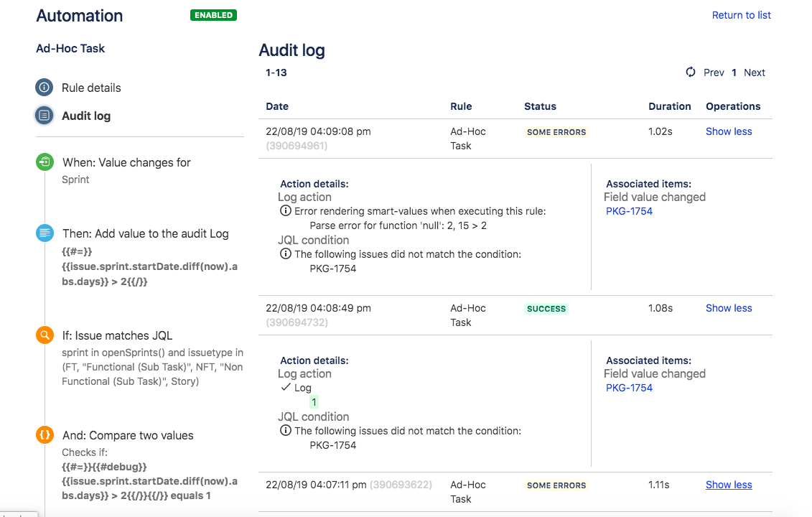The image size is (812, 517).
Task: Refresh the audit log with the circular arrow
Action: (690, 72)
